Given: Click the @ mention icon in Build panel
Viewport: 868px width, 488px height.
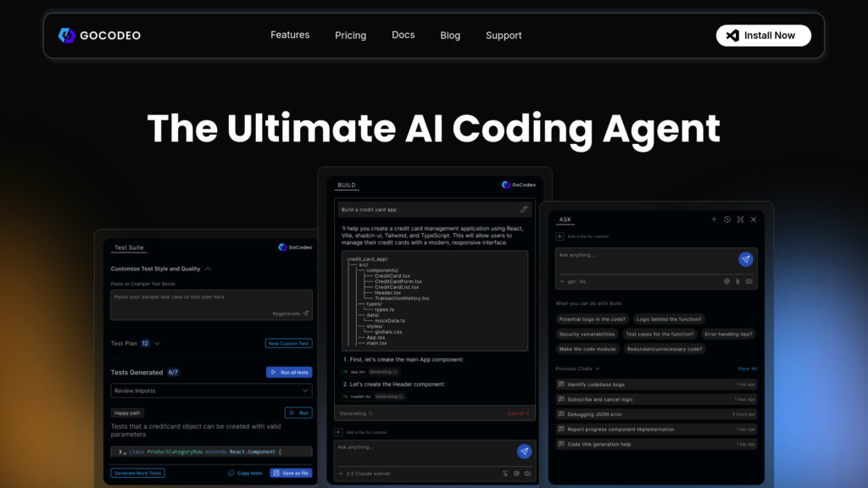Looking at the screenshot, I should coord(516,474).
